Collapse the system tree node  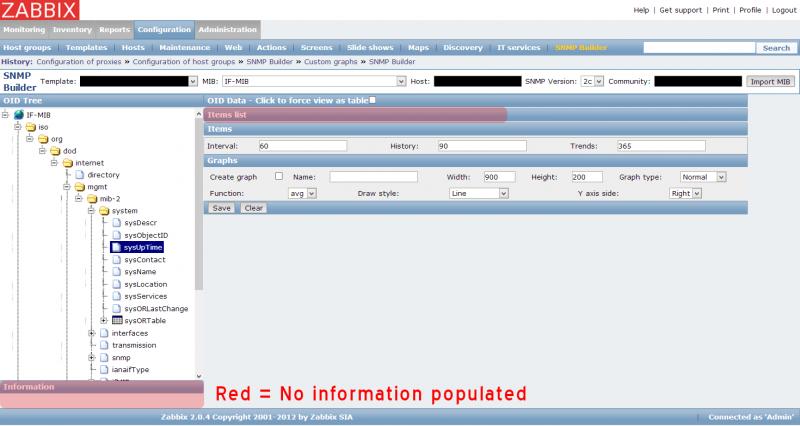pos(91,211)
